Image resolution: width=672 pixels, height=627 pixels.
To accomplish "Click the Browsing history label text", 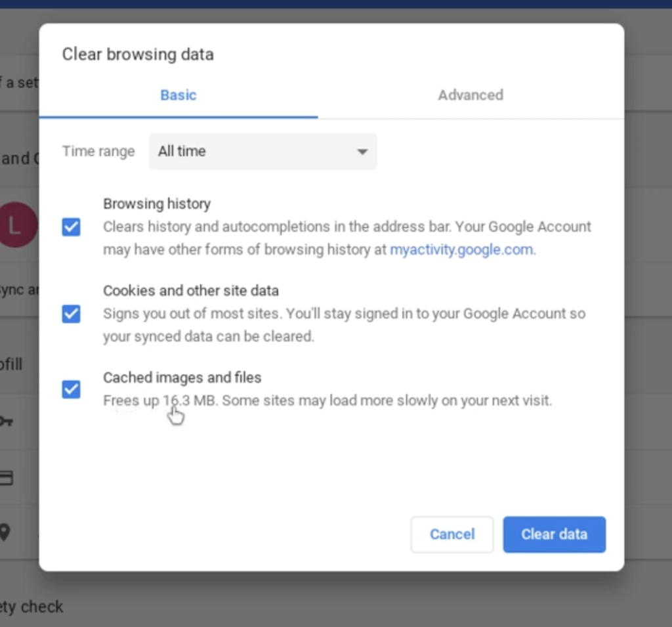I will [x=157, y=204].
